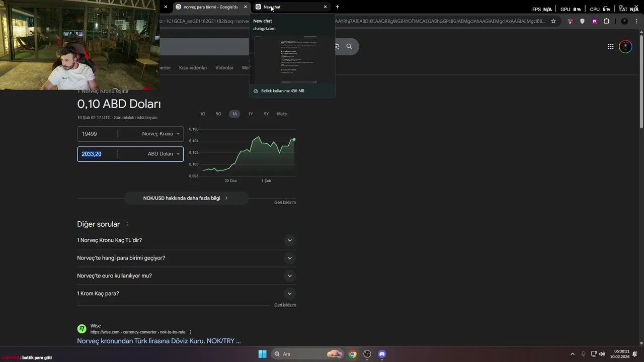This screenshot has height=362, width=644.
Task: Click the taskbar clock showing 05:30:21
Action: point(619,354)
